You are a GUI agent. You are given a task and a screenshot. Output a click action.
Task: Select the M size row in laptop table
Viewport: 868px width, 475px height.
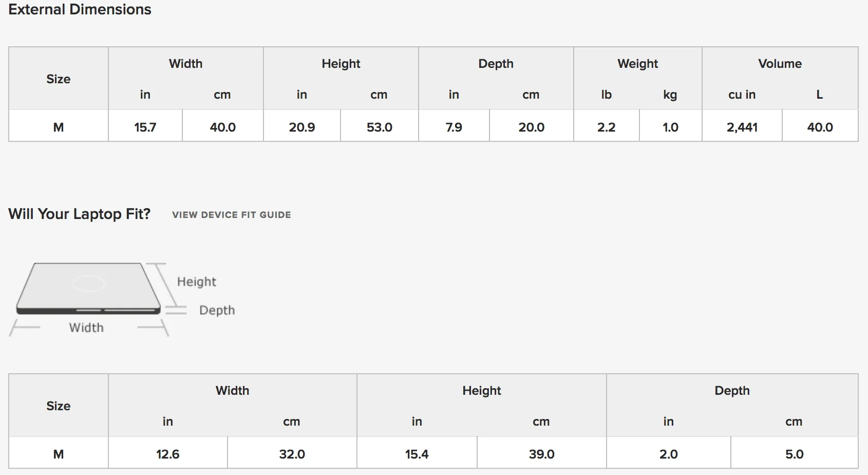433,453
